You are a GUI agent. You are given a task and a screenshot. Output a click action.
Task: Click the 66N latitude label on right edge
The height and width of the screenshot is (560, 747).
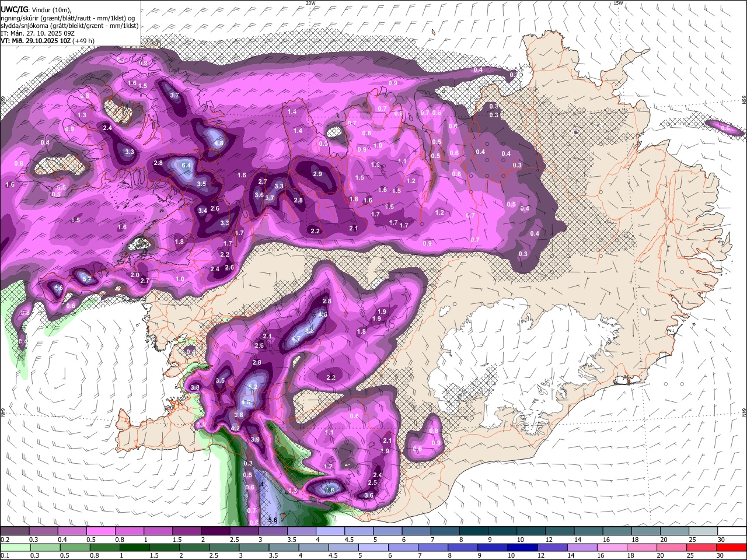[744, 101]
